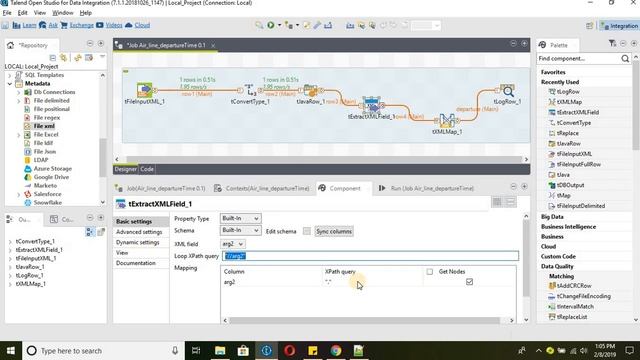The height and width of the screenshot is (360, 640).
Task: Open Advanced settings section
Action: point(139,232)
